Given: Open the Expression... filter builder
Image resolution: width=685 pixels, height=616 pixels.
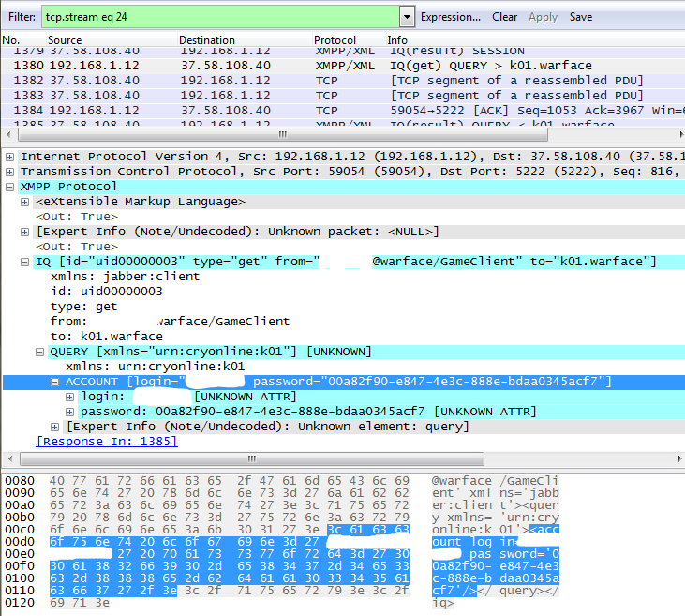Looking at the screenshot, I should click(x=450, y=17).
